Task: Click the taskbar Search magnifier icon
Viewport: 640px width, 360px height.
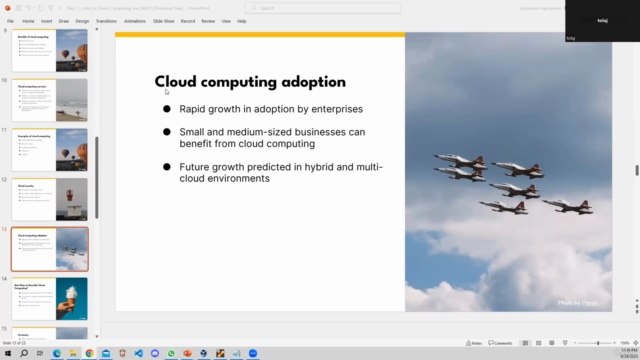Action: pos(24,353)
